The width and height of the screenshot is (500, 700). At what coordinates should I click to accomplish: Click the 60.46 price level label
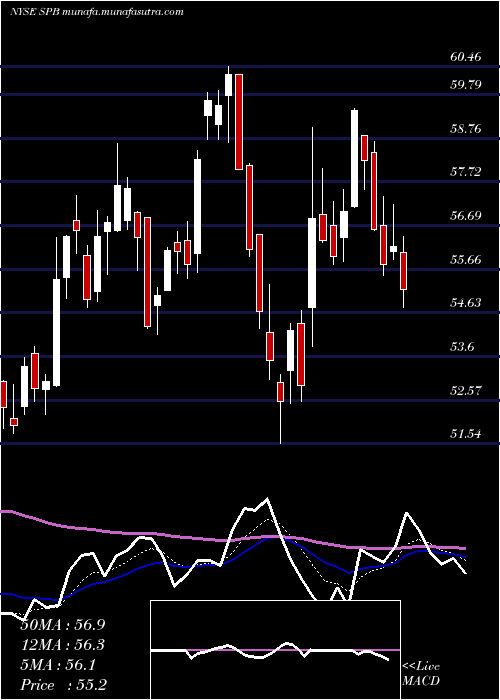[x=466, y=57]
